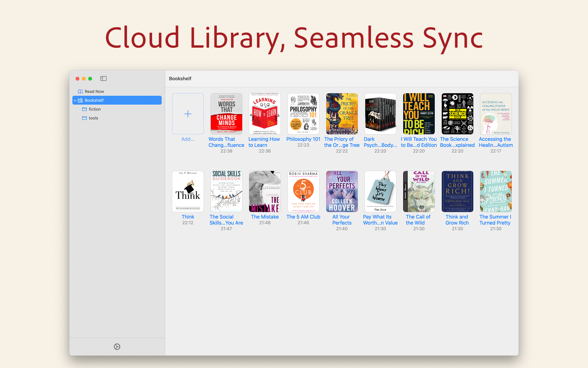The image size is (588, 368).
Task: Open The Priory of the Orange Tree cover
Action: coord(342,114)
